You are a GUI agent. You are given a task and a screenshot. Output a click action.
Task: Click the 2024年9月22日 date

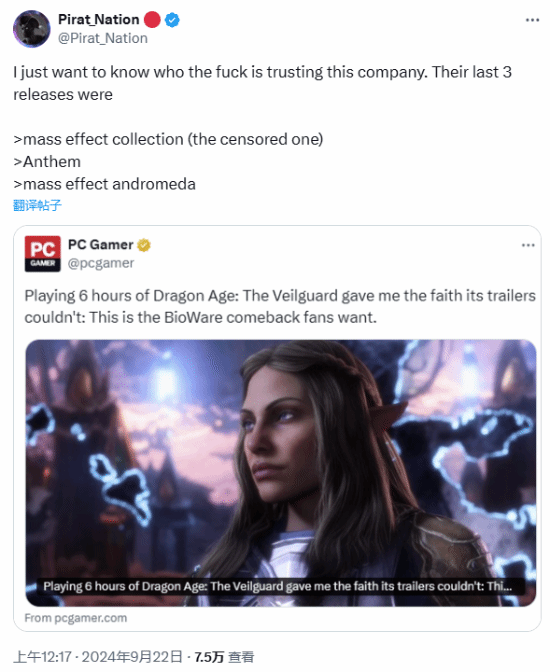(132, 657)
